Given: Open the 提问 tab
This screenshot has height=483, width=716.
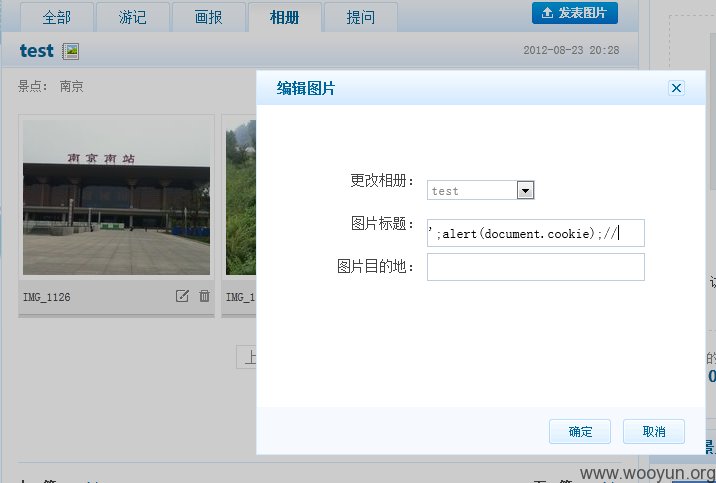Looking at the screenshot, I should click(361, 17).
